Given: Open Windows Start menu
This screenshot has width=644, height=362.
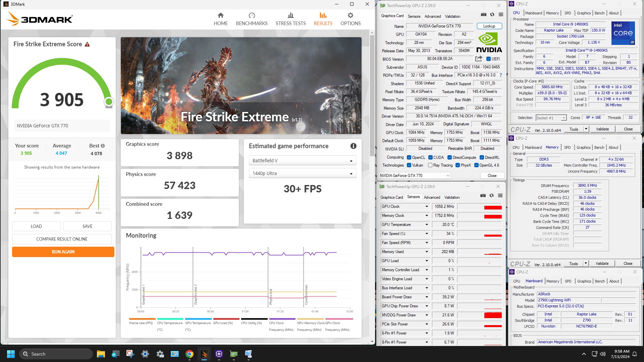Looking at the screenshot, I should (11, 354).
